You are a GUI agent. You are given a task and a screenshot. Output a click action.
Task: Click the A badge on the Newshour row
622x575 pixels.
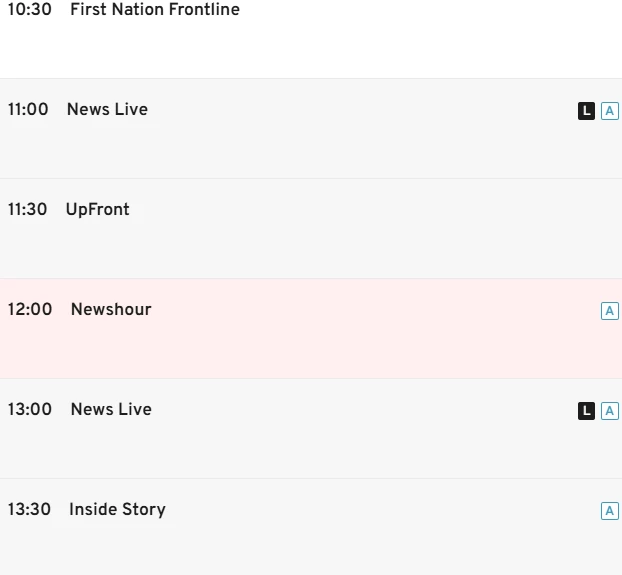610,311
